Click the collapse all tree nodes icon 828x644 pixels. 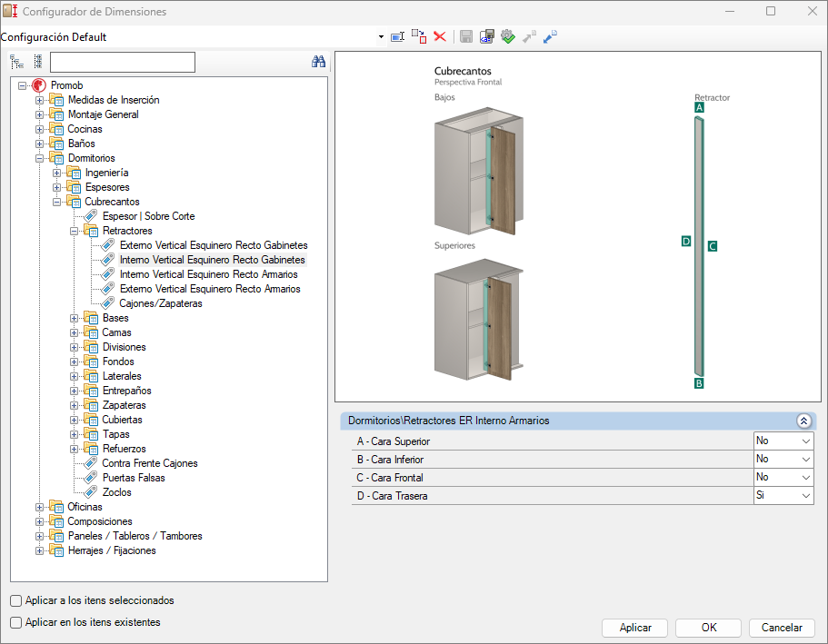click(37, 62)
